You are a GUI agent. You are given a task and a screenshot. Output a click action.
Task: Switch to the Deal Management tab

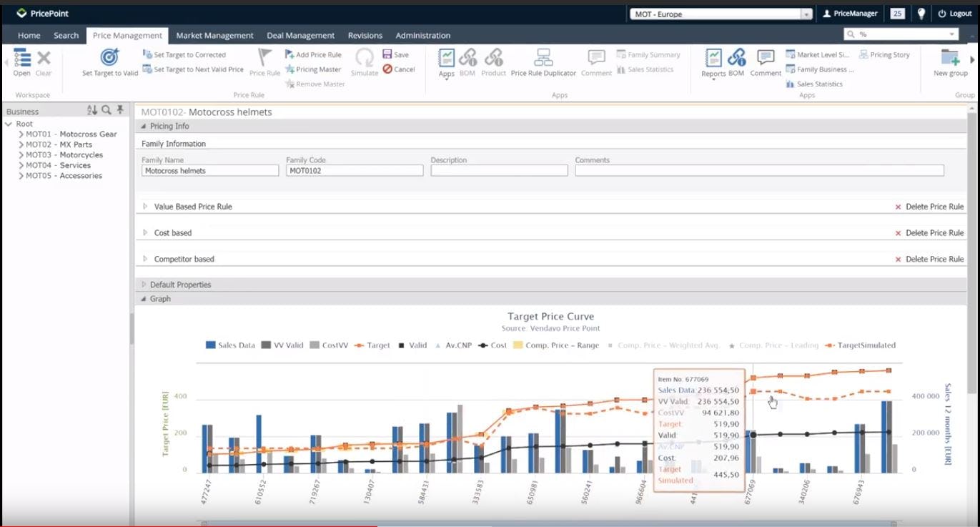pos(300,35)
